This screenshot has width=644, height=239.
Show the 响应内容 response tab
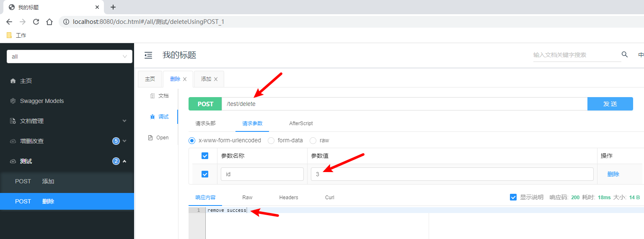tap(206, 197)
